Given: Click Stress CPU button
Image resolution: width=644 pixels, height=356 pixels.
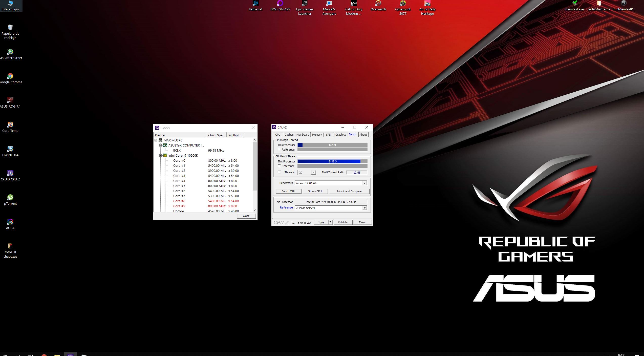Looking at the screenshot, I should pyautogui.click(x=315, y=191).
